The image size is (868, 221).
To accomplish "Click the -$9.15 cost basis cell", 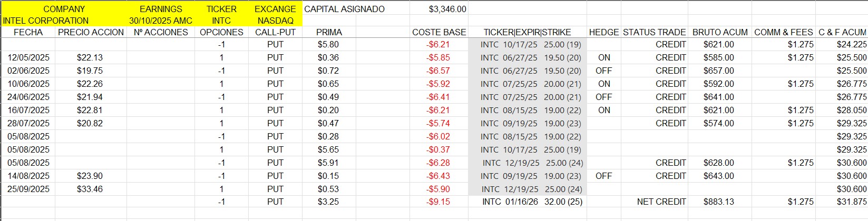I will coord(438,202).
